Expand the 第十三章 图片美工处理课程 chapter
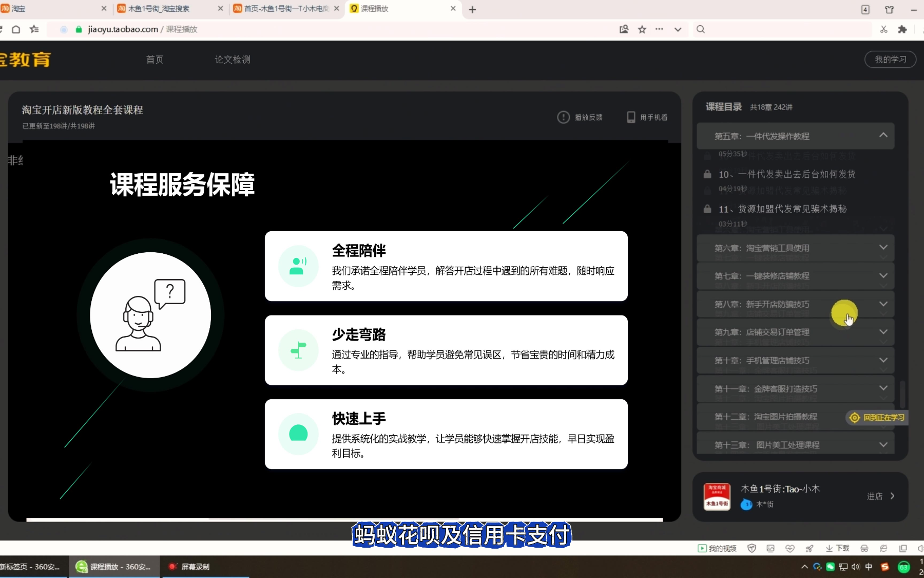Image resolution: width=924 pixels, height=578 pixels. (883, 444)
